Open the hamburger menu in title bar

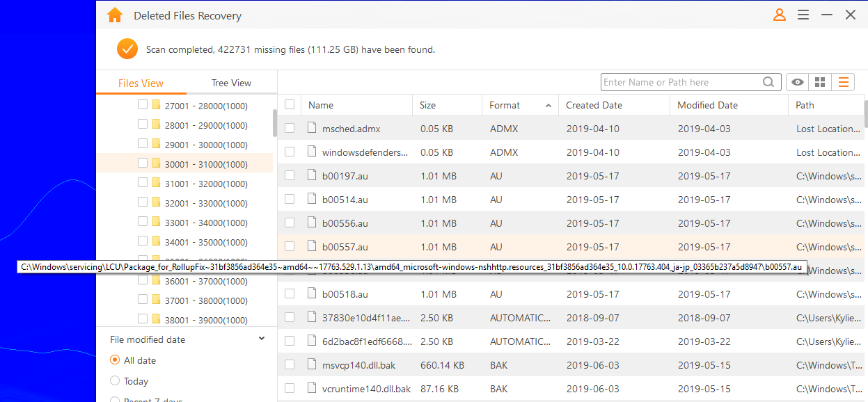pos(803,15)
